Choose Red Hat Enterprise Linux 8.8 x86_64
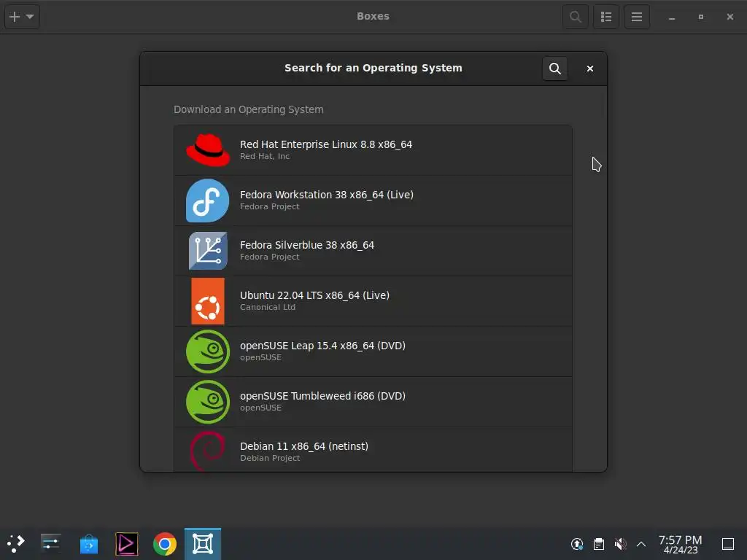The height and width of the screenshot is (560, 747). 373,150
